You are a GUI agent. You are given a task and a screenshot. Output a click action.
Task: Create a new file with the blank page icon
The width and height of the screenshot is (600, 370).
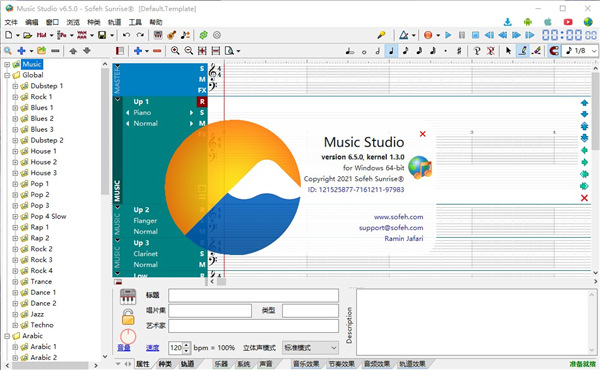pos(8,35)
